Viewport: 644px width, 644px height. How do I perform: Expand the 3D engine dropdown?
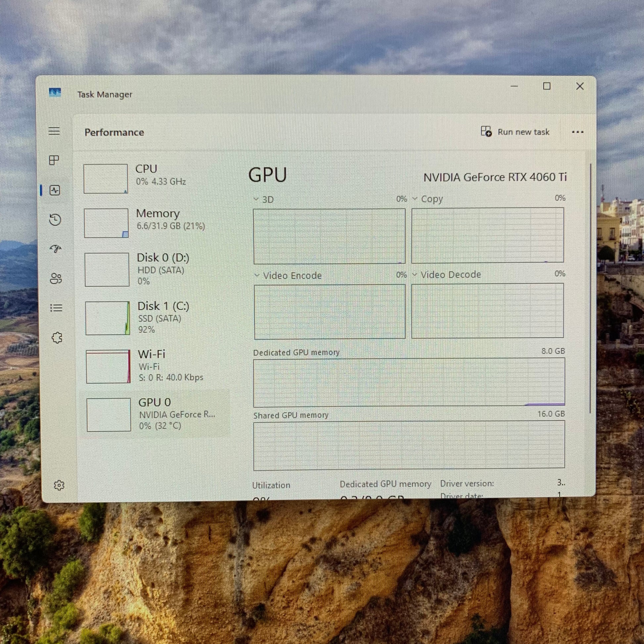264,199
